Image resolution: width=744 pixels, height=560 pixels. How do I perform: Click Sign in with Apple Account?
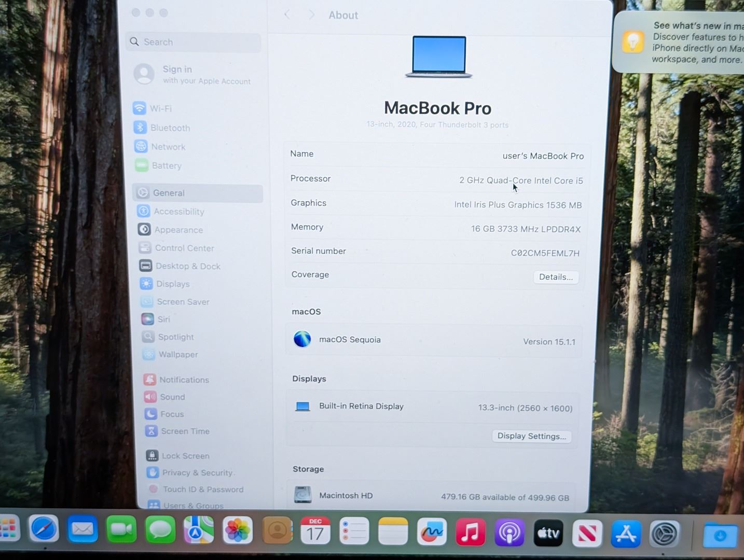[x=192, y=75]
